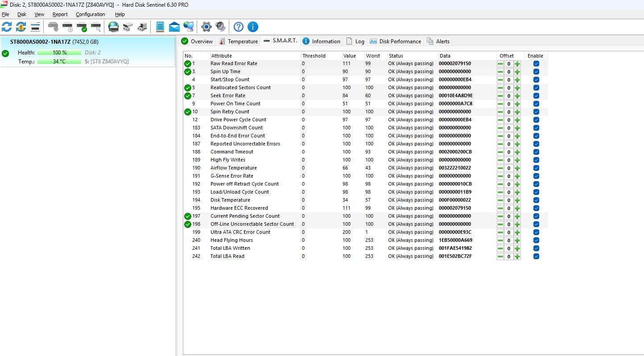Sort by the Attribute column header
The image size is (644, 356).
pyautogui.click(x=222, y=56)
